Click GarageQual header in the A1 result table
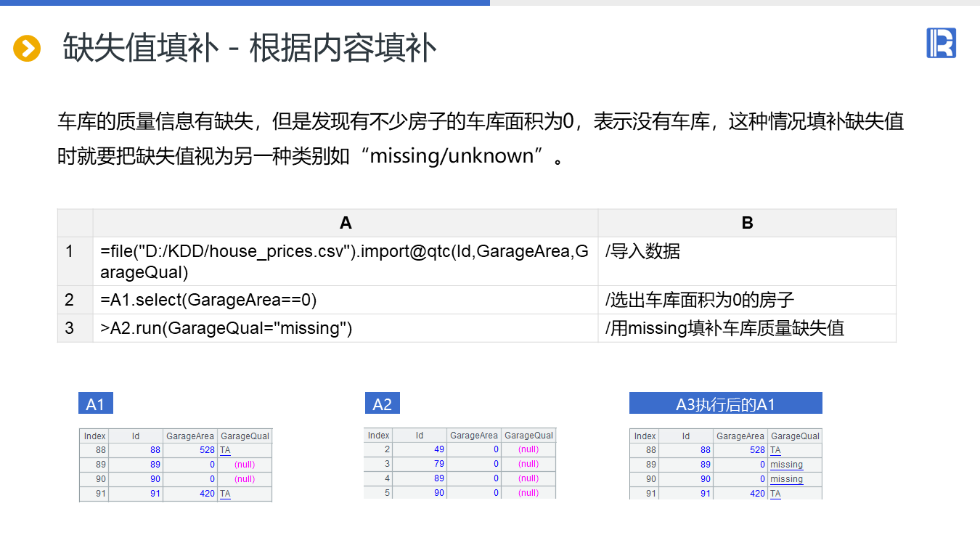This screenshot has height=551, width=980. [x=245, y=436]
